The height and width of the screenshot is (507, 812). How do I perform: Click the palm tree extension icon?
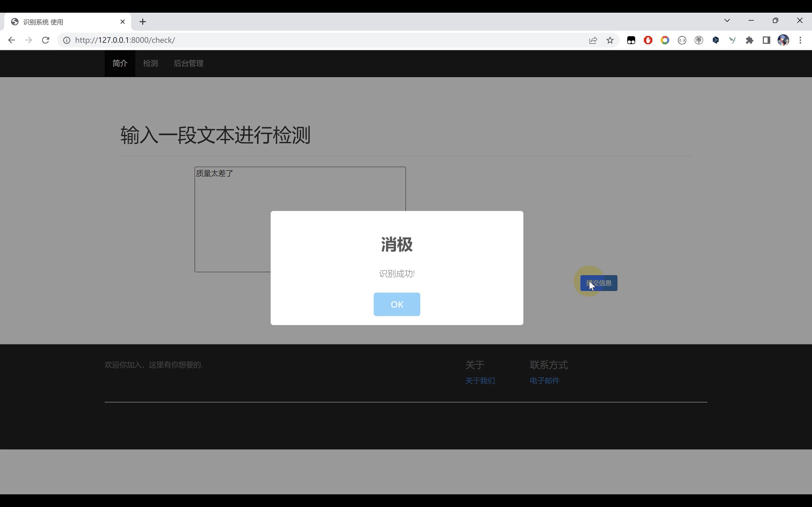coord(699,40)
